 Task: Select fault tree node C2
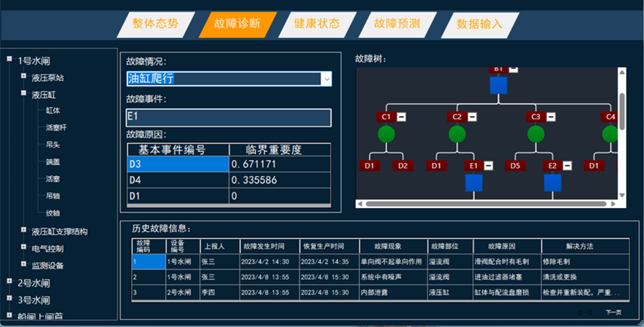[x=457, y=117]
